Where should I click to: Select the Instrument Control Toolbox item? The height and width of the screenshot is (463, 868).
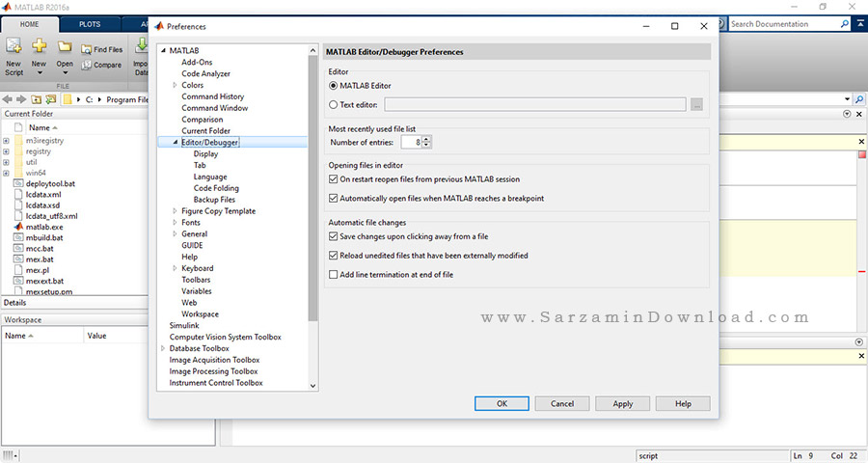point(216,383)
